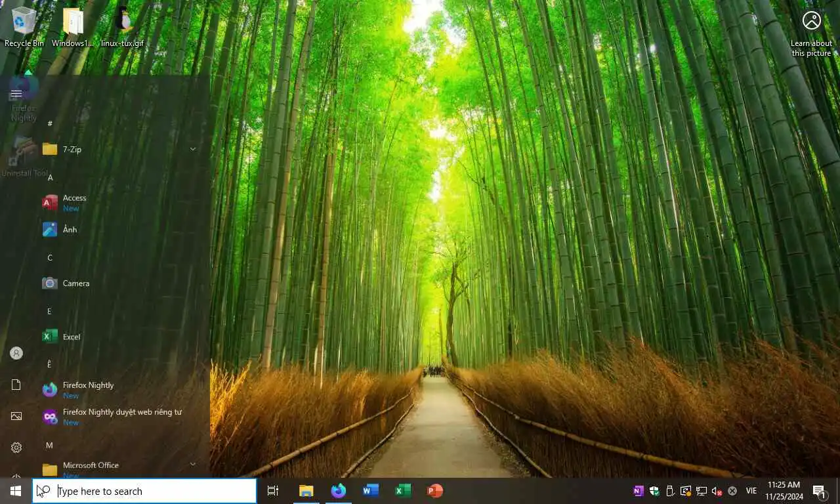Open Windows Security shield tray icon

coord(654,491)
